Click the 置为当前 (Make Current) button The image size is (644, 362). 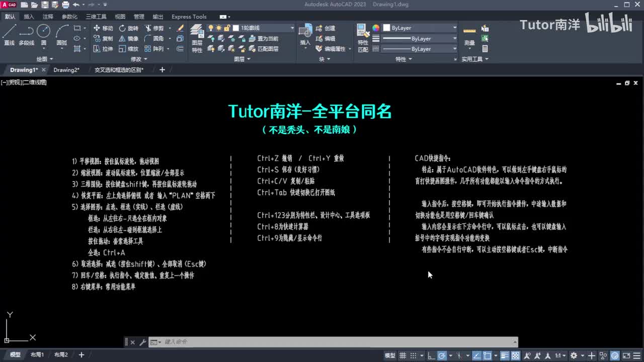(263, 39)
